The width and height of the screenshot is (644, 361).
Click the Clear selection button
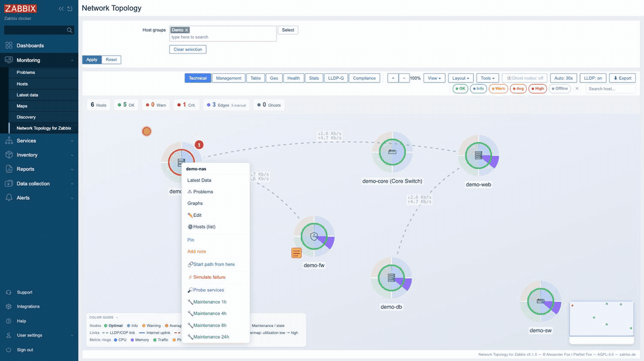[188, 49]
